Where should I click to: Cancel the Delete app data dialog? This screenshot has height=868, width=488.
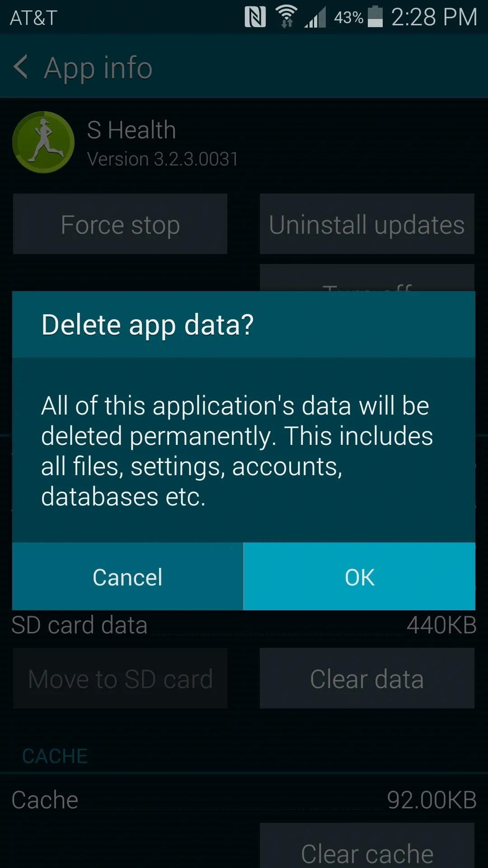click(x=127, y=576)
